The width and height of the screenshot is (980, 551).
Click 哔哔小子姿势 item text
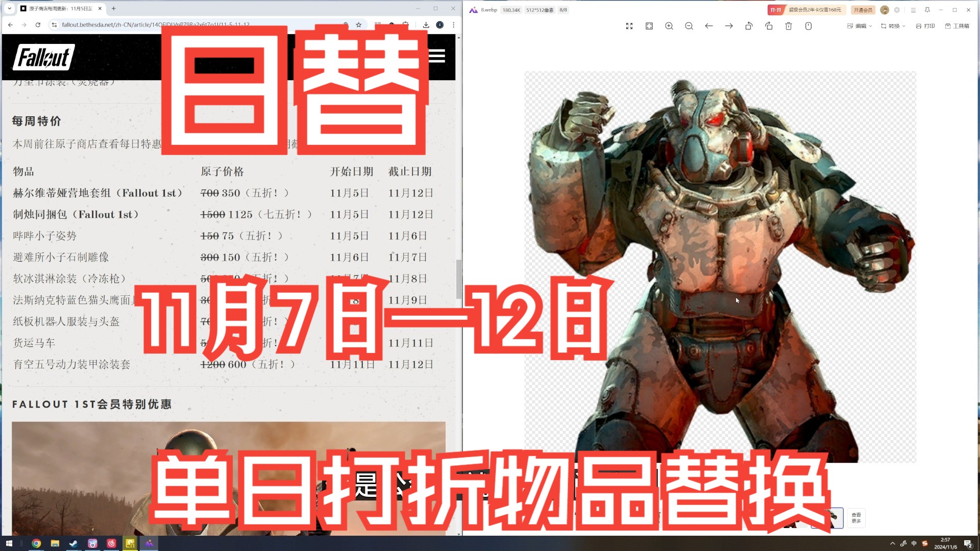click(44, 236)
